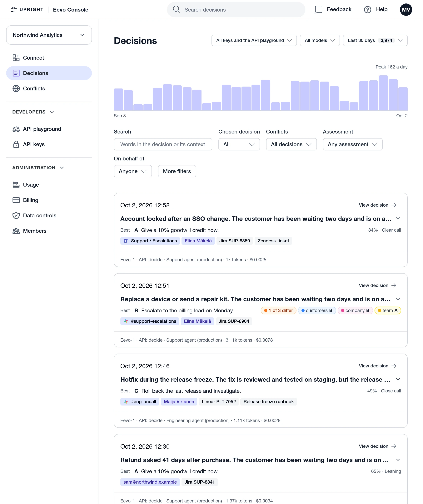Click the API keys lock icon
Image resolution: width=423 pixels, height=504 pixels.
(x=16, y=144)
